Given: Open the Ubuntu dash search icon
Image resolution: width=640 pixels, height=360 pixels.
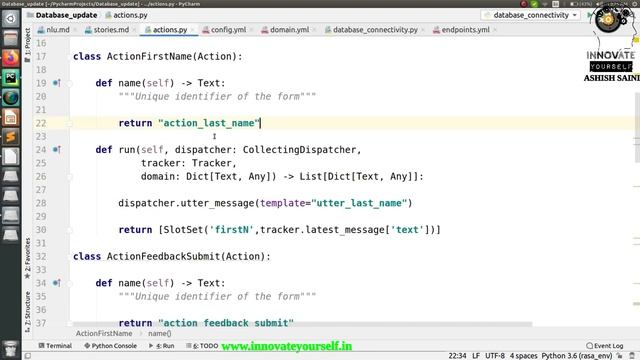Looking at the screenshot, I should [x=11, y=19].
